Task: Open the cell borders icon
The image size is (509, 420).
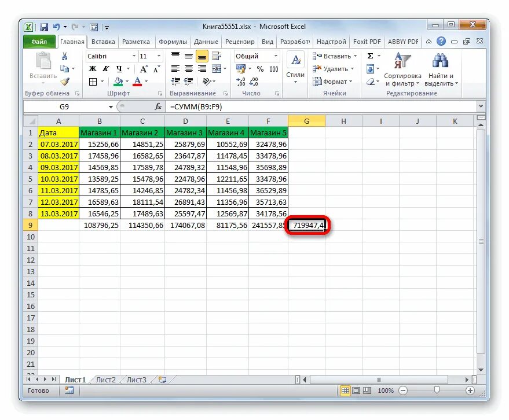Action: click(93, 82)
